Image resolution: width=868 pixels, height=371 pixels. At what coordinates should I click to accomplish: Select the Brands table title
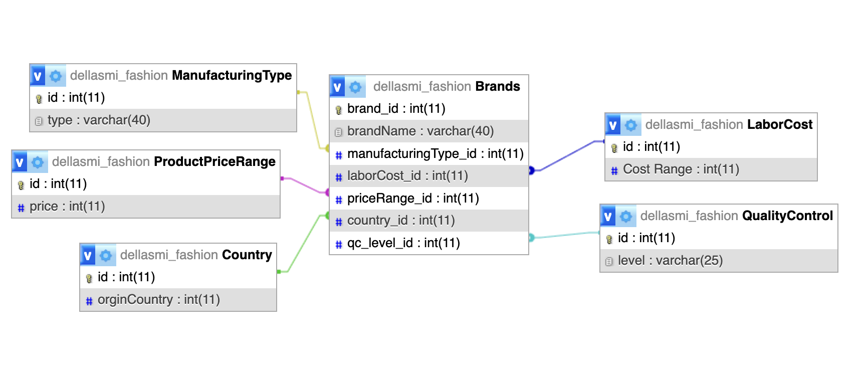[x=497, y=87]
